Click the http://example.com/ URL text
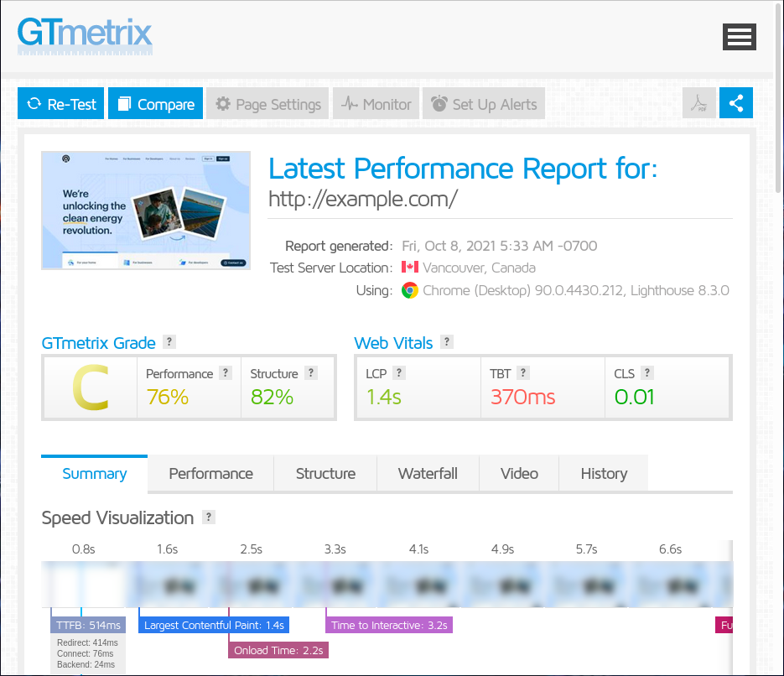Viewport: 784px width, 676px height. pyautogui.click(x=363, y=199)
